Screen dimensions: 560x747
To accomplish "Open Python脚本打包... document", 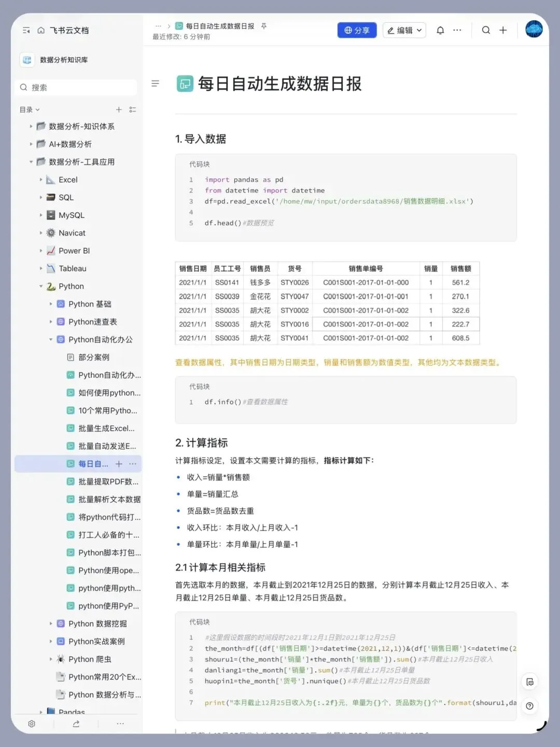I will 109,552.
